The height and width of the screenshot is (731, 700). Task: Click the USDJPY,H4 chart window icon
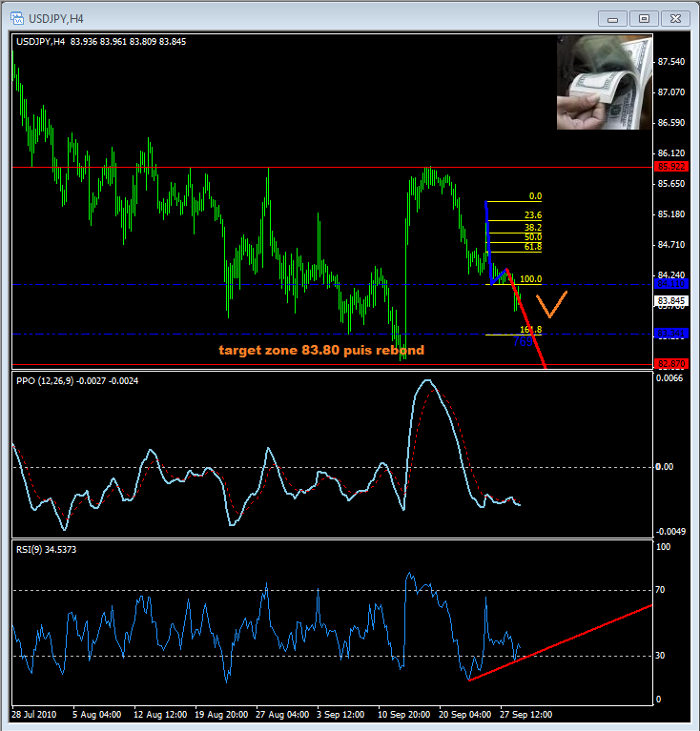pyautogui.click(x=17, y=19)
